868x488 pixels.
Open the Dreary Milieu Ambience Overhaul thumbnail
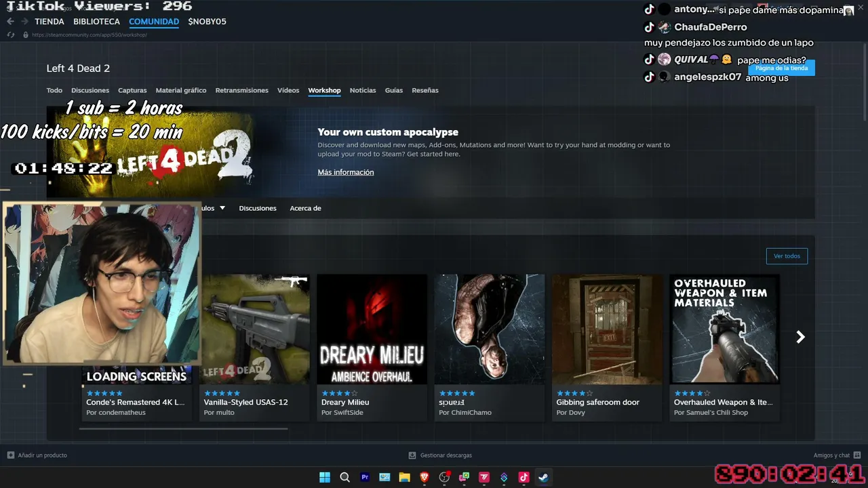(372, 329)
